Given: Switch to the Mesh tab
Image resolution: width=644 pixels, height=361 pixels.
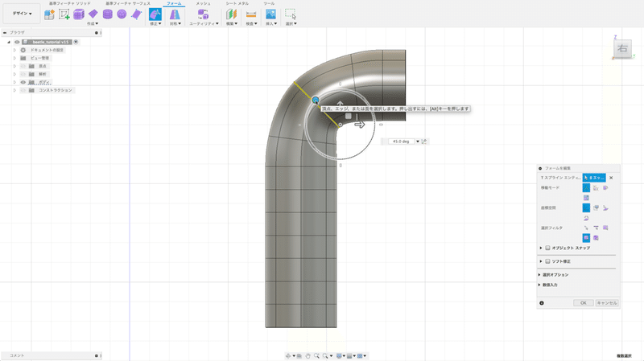Looking at the screenshot, I should click(x=203, y=3).
